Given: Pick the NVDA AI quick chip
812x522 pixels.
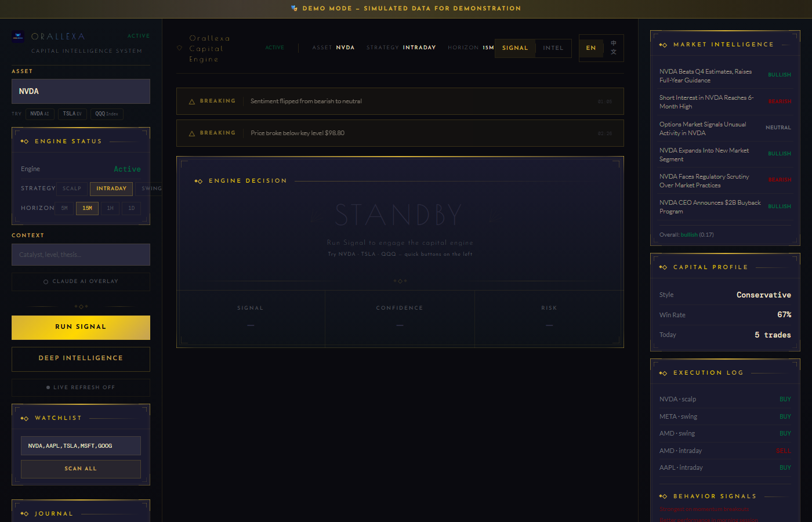Looking at the screenshot, I should (x=39, y=114).
